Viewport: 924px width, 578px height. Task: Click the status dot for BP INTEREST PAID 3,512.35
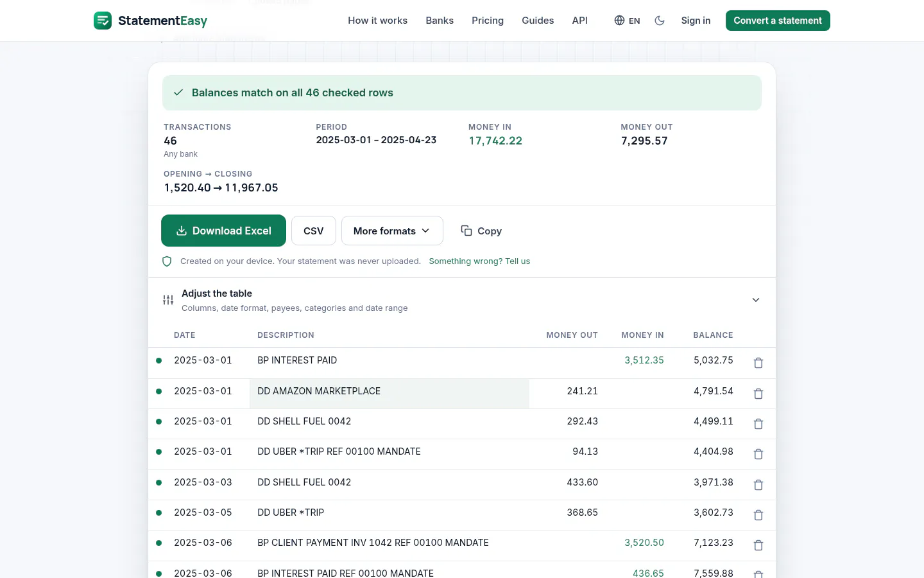[x=158, y=360]
